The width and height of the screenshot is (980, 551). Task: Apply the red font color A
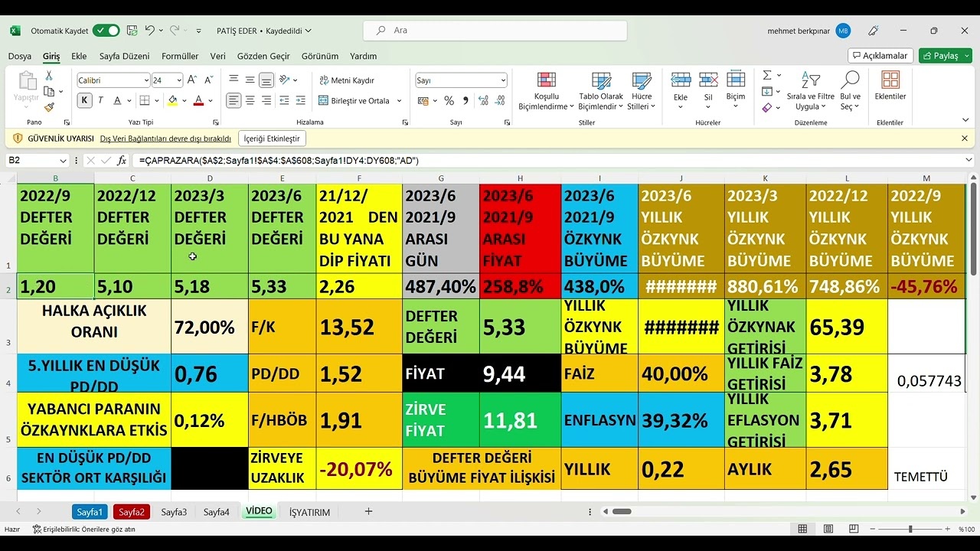[x=199, y=100]
